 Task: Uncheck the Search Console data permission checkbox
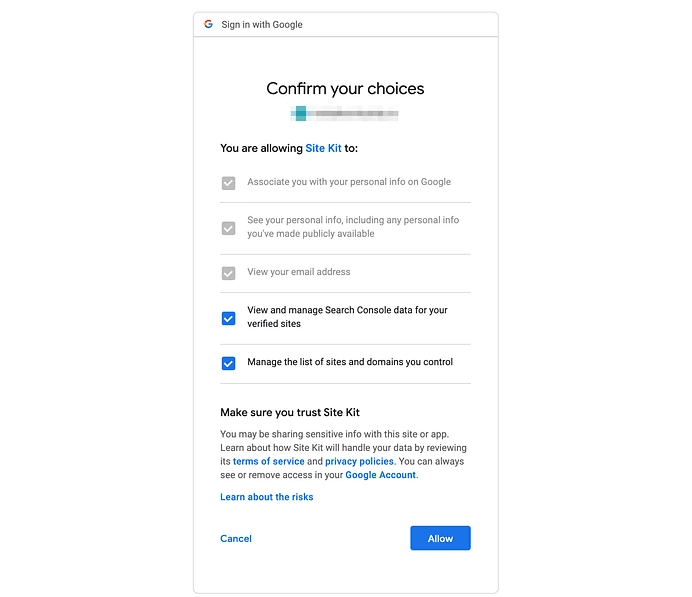229,318
